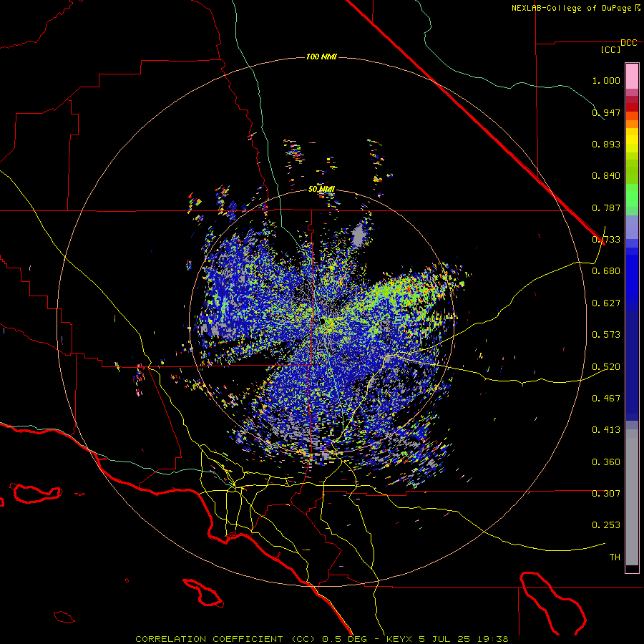Click the 1.000 scale value

(x=606, y=80)
